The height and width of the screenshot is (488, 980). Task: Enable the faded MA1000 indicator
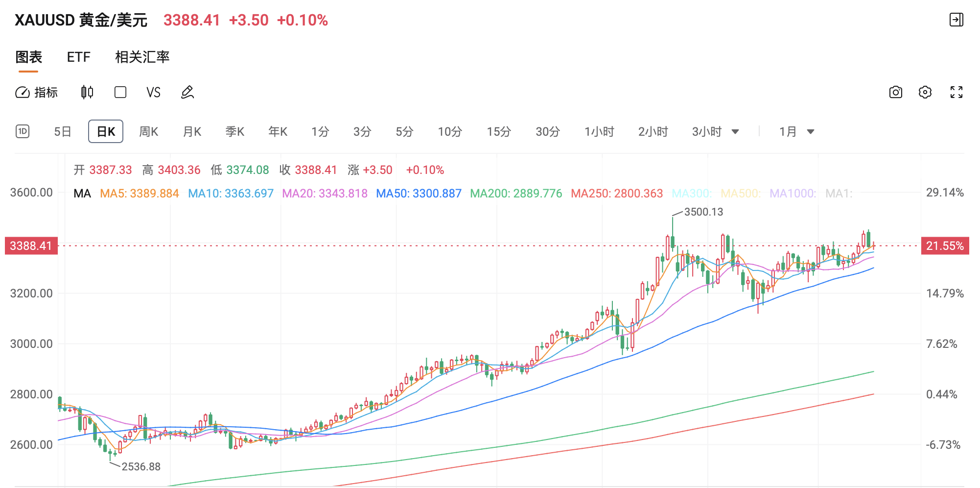click(x=793, y=194)
